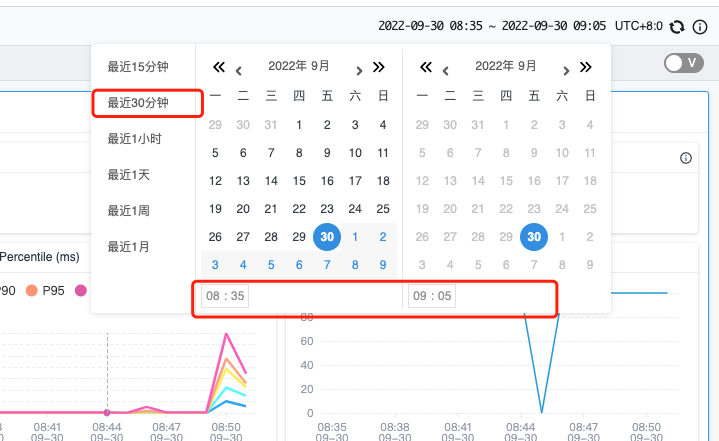Click the refresh icon beside UTC+8:0
This screenshot has height=441, width=719.
677,27
